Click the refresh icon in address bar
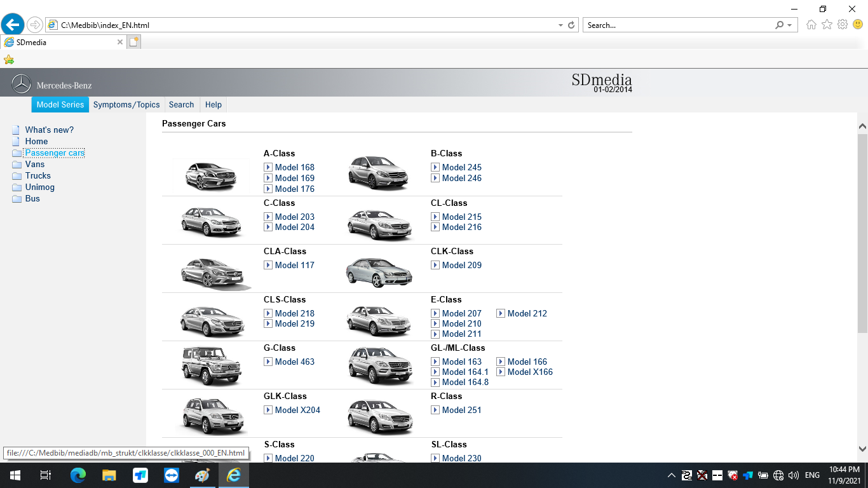 point(571,25)
